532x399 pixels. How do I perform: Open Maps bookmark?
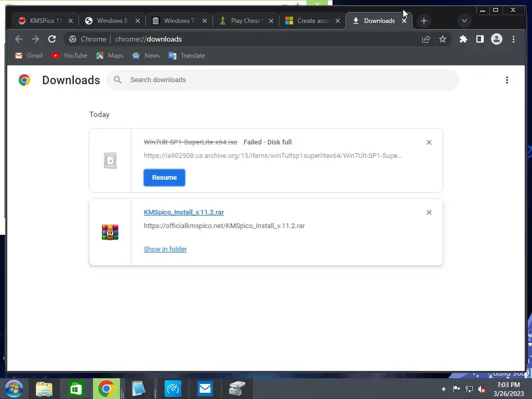110,56
